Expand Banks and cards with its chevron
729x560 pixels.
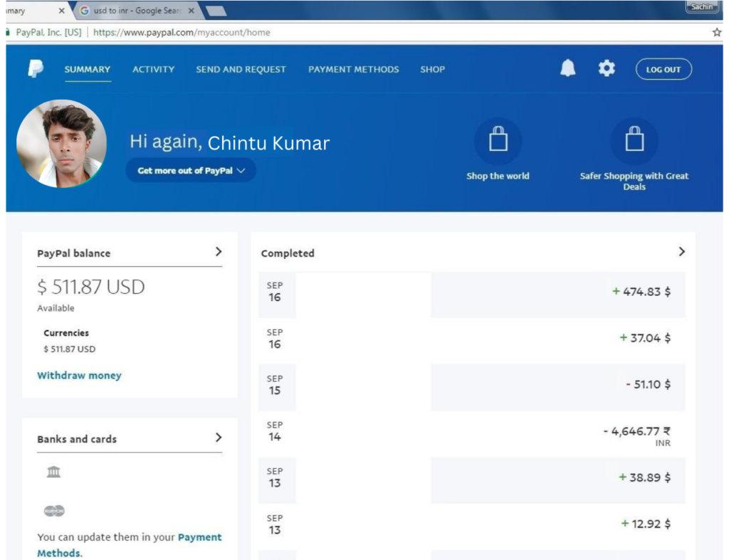tap(218, 438)
